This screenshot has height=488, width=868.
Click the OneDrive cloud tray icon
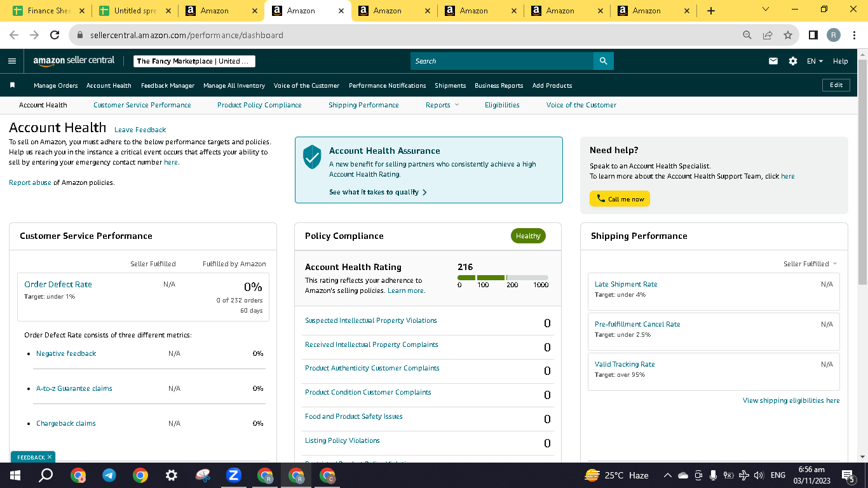tap(683, 475)
